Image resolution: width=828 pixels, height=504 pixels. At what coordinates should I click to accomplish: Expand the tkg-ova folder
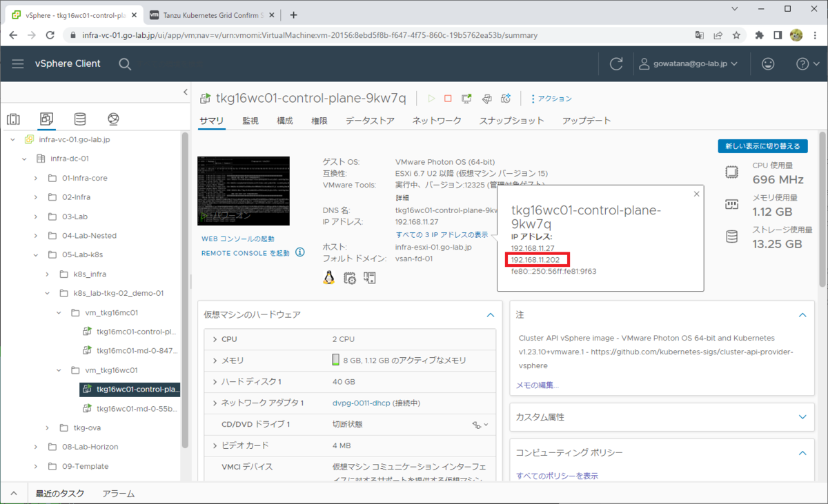[x=48, y=428]
